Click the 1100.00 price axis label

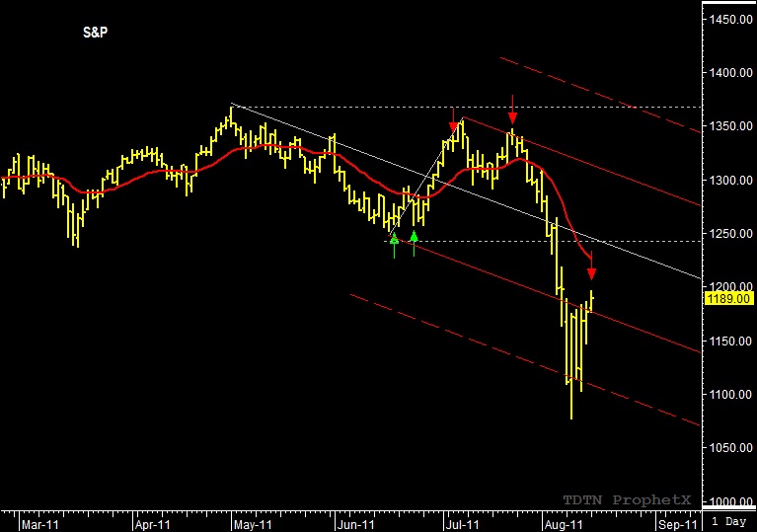pos(730,395)
